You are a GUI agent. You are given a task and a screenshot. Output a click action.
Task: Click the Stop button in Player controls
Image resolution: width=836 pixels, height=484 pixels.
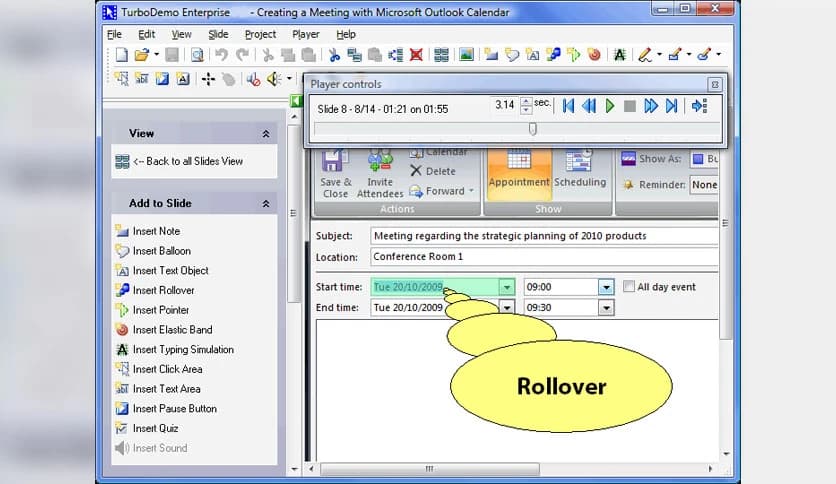[630, 106]
